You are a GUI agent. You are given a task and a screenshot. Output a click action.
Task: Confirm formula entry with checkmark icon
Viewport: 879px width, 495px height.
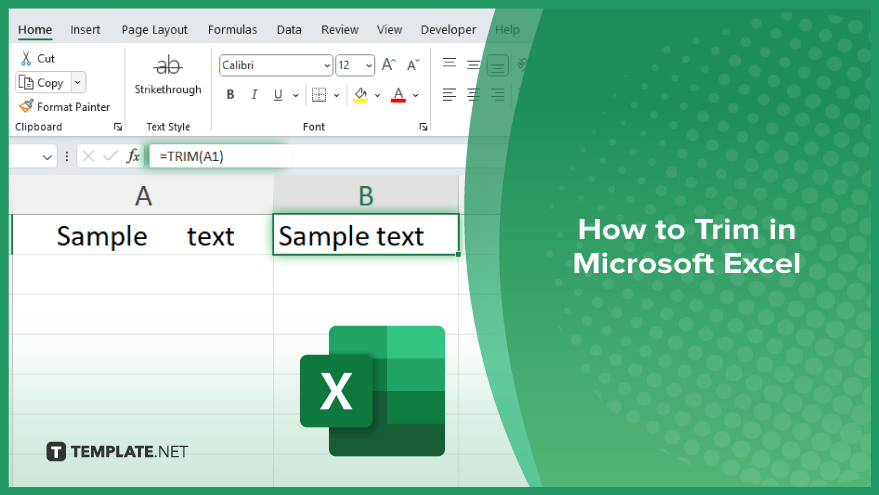point(110,156)
